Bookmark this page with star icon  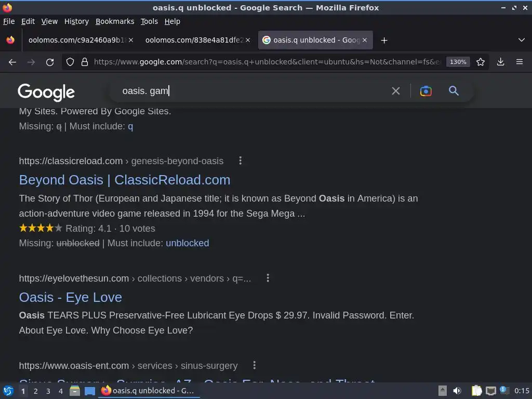pos(481,62)
